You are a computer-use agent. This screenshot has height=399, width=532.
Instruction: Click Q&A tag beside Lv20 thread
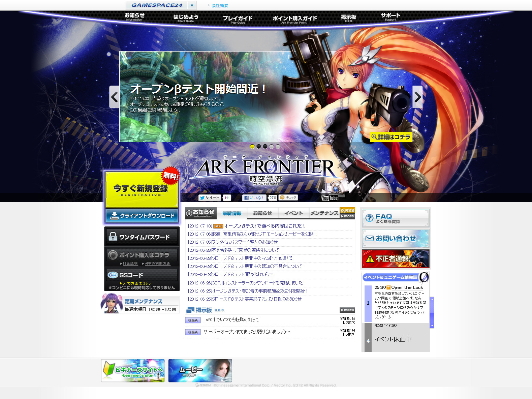193,320
